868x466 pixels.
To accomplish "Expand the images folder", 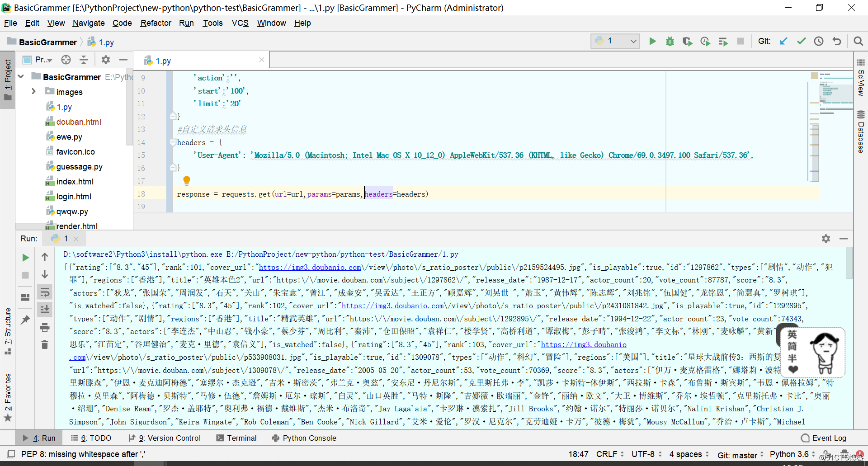I will (34, 91).
